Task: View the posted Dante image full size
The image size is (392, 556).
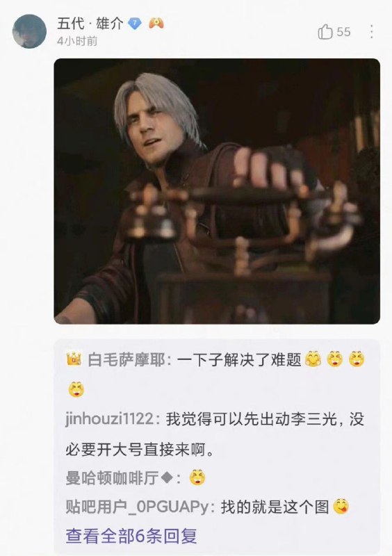Action: pyautogui.click(x=217, y=191)
